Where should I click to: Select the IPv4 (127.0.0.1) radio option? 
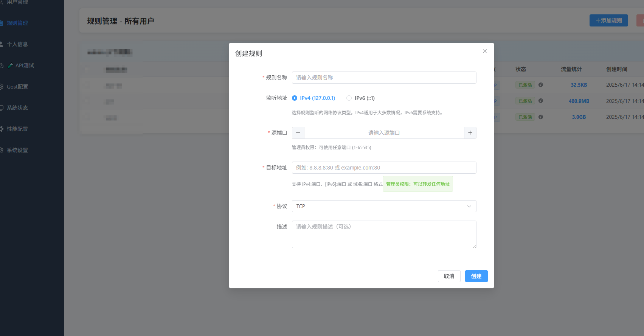pyautogui.click(x=313, y=98)
